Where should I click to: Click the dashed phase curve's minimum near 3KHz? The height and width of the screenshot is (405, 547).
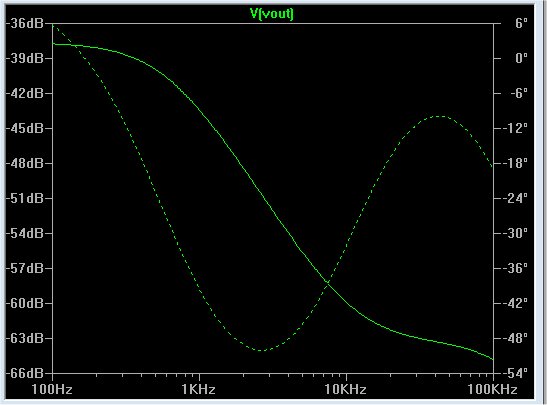[261, 350]
